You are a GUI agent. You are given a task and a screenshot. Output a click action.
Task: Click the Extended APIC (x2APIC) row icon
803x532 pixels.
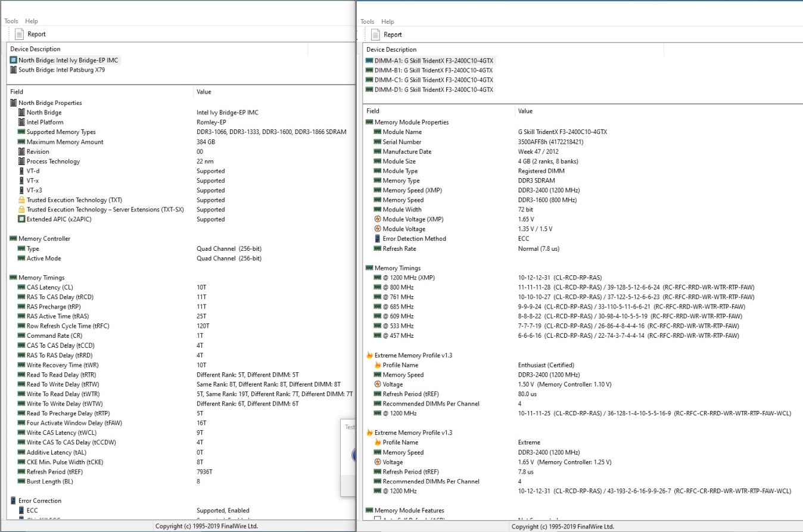22,219
